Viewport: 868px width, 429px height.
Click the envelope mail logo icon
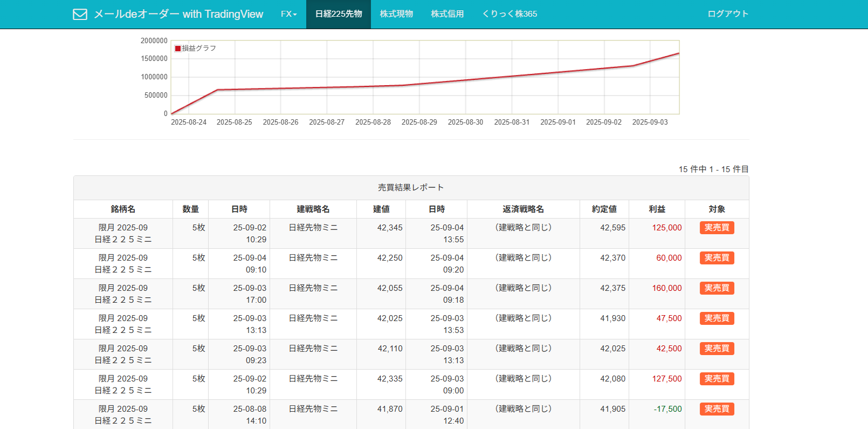80,14
